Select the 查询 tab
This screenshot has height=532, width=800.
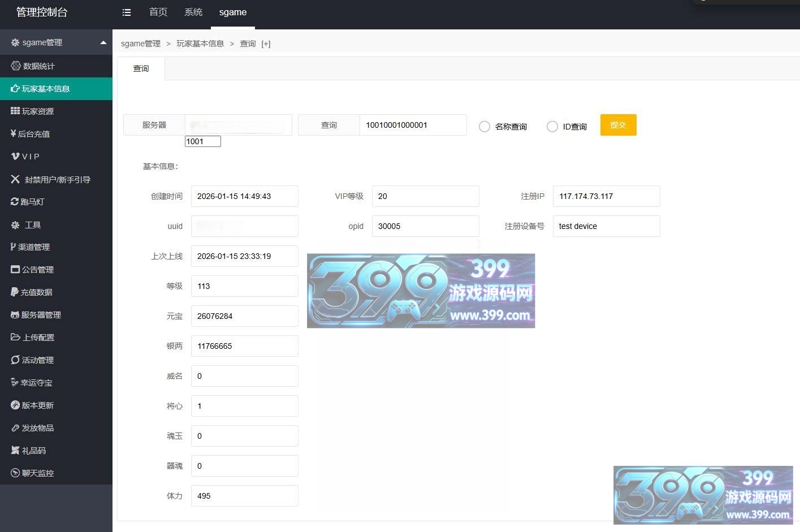pyautogui.click(x=141, y=68)
